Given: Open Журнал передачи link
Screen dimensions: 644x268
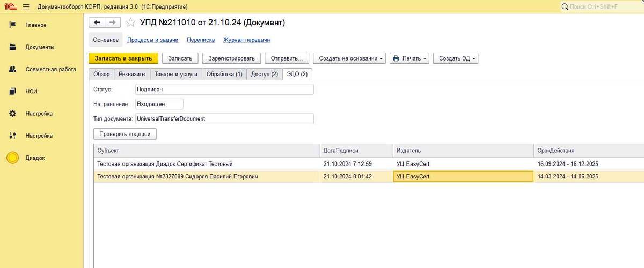Looking at the screenshot, I should tap(247, 40).
